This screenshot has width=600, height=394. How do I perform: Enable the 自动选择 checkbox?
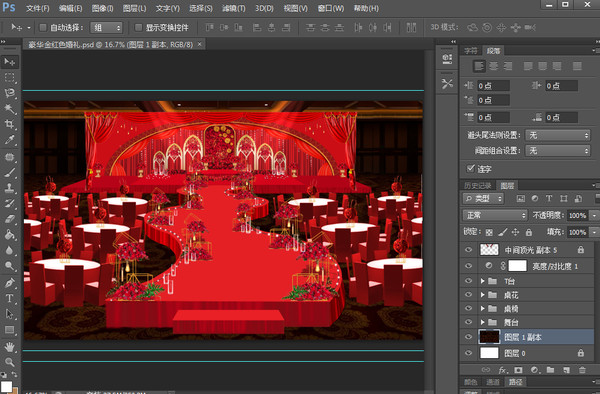coord(43,27)
